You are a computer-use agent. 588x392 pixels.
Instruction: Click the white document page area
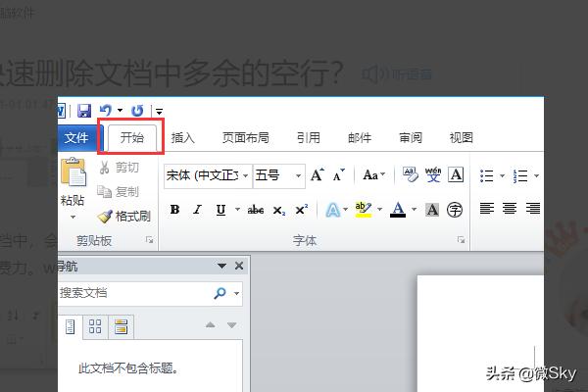click(x=480, y=333)
